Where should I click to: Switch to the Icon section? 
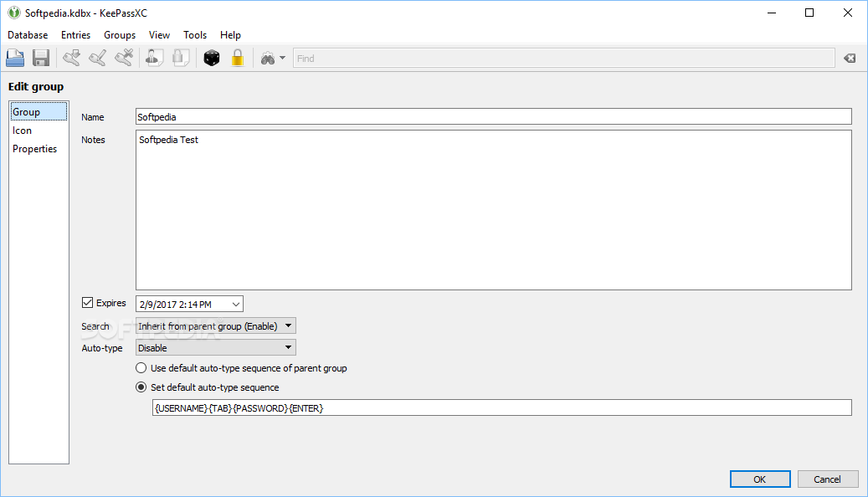coord(39,131)
